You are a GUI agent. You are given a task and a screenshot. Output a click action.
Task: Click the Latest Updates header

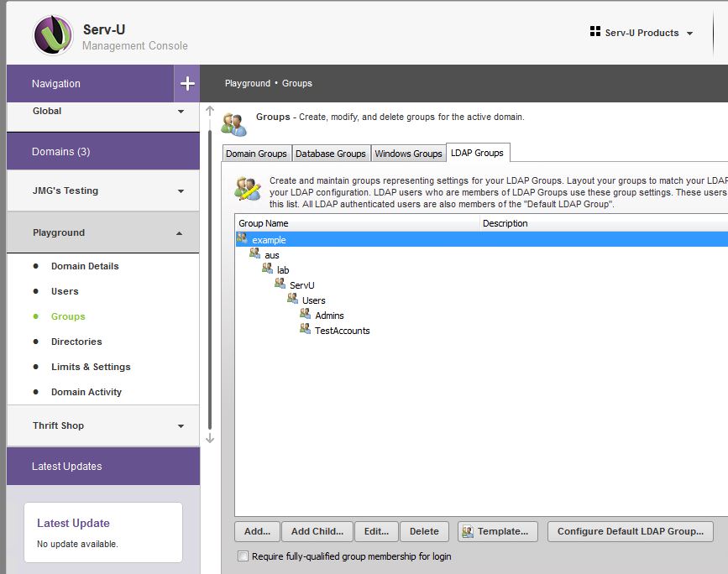pos(103,466)
